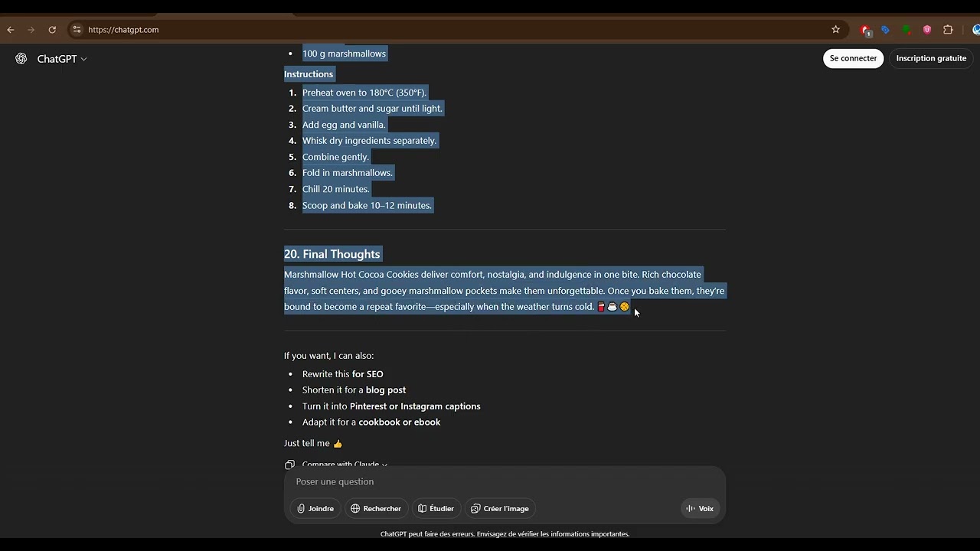Click step Combine gently.

pos(335,157)
